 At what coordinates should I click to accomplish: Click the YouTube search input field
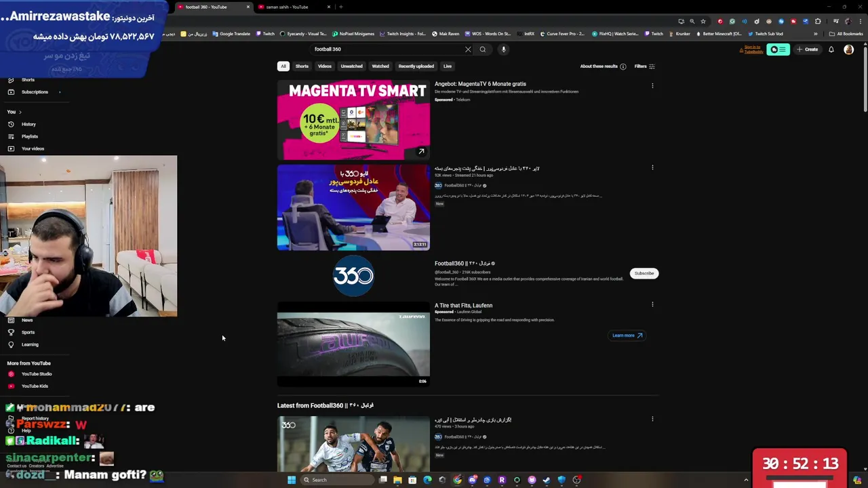pyautogui.click(x=387, y=49)
